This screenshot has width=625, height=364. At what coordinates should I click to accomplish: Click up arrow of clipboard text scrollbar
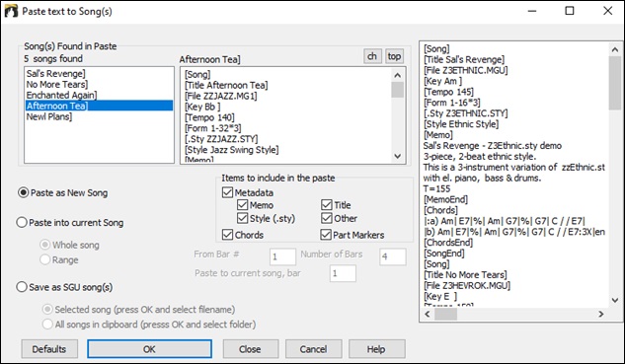pos(615,49)
